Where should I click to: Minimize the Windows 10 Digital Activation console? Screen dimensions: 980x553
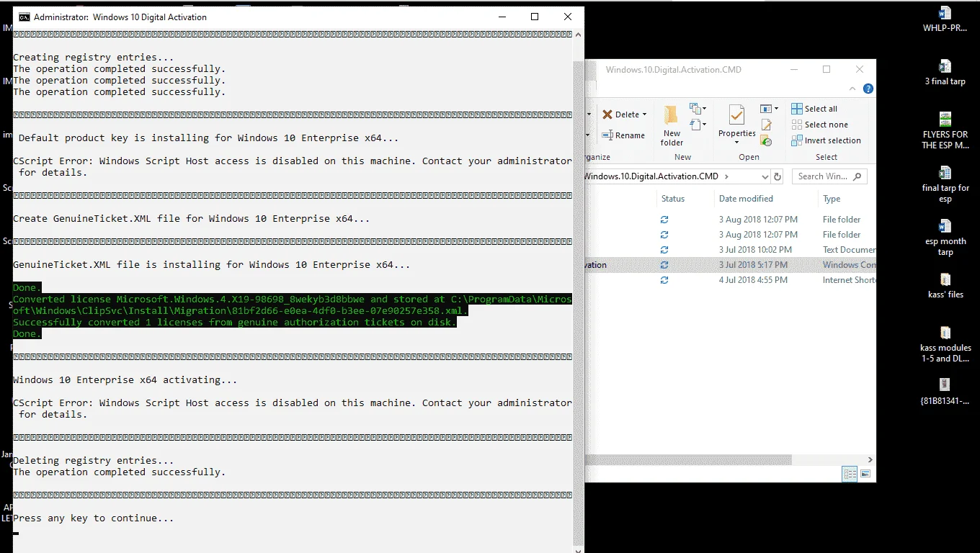pos(502,17)
